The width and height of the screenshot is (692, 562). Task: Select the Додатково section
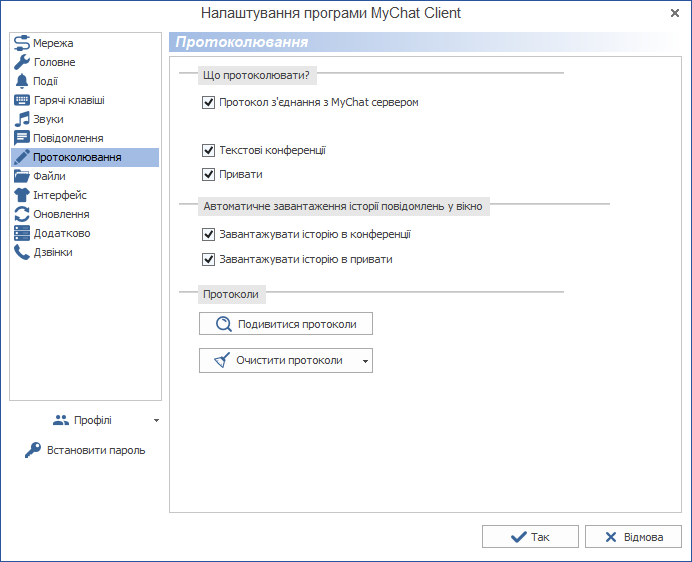pos(85,233)
